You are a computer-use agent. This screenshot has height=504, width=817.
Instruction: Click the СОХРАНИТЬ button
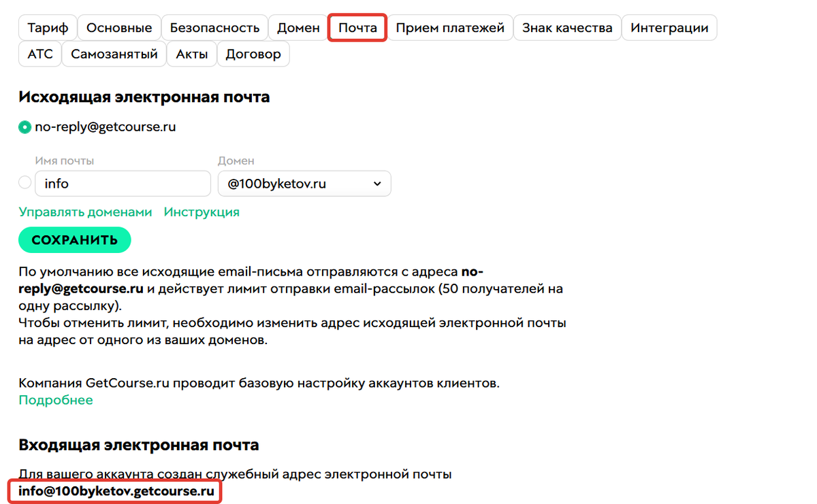(75, 239)
